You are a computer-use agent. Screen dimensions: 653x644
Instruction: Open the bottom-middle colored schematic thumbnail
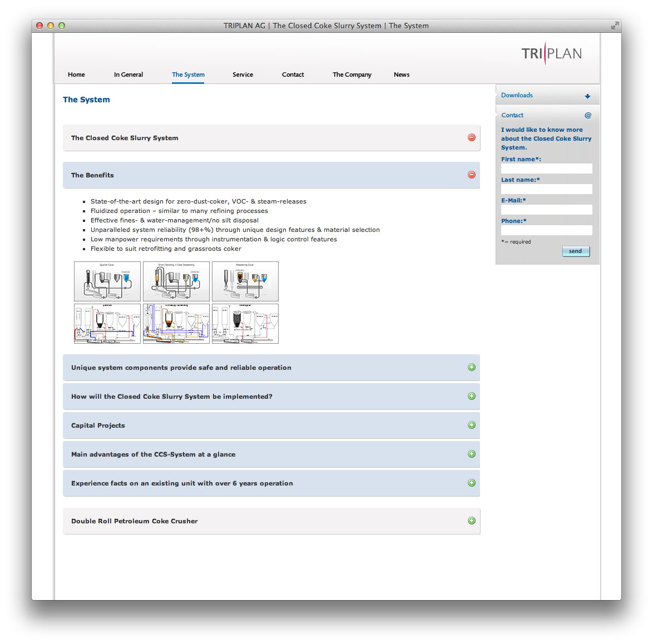click(x=176, y=324)
